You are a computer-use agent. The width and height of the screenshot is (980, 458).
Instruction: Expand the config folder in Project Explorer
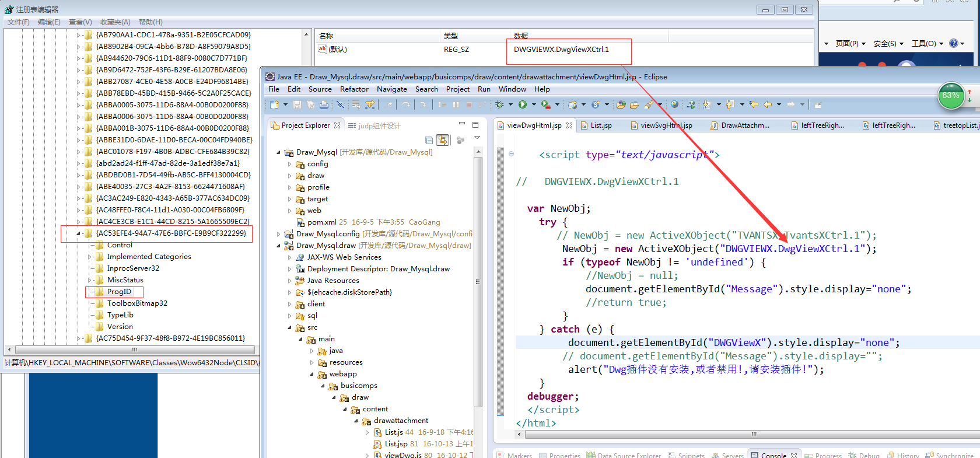tap(289, 164)
